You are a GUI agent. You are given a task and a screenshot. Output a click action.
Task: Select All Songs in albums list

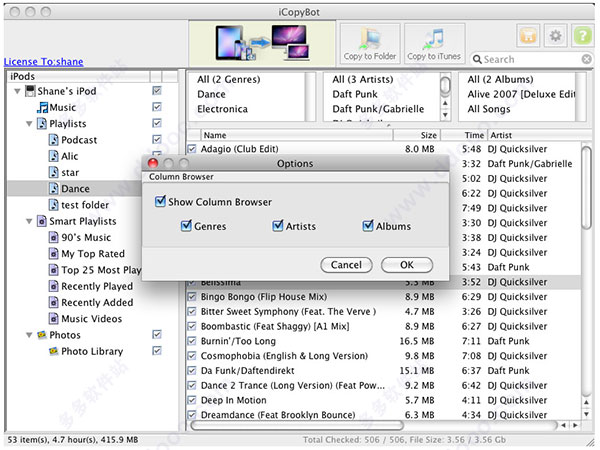(489, 109)
